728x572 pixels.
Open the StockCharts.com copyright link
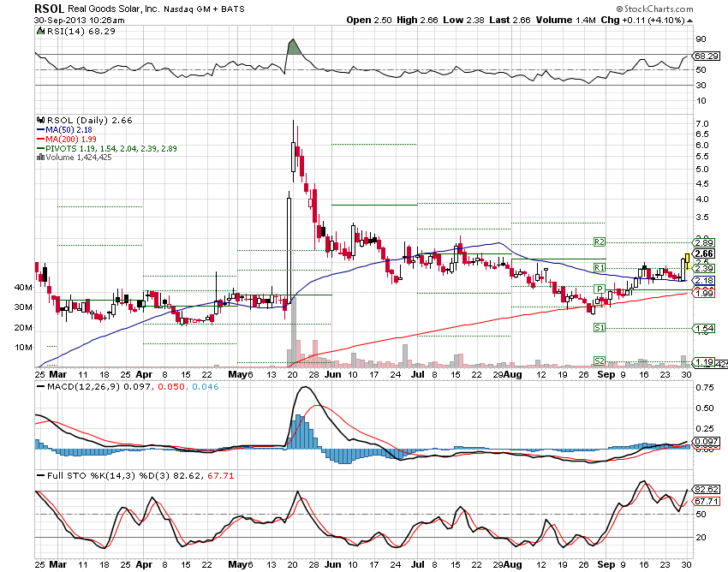[x=654, y=9]
